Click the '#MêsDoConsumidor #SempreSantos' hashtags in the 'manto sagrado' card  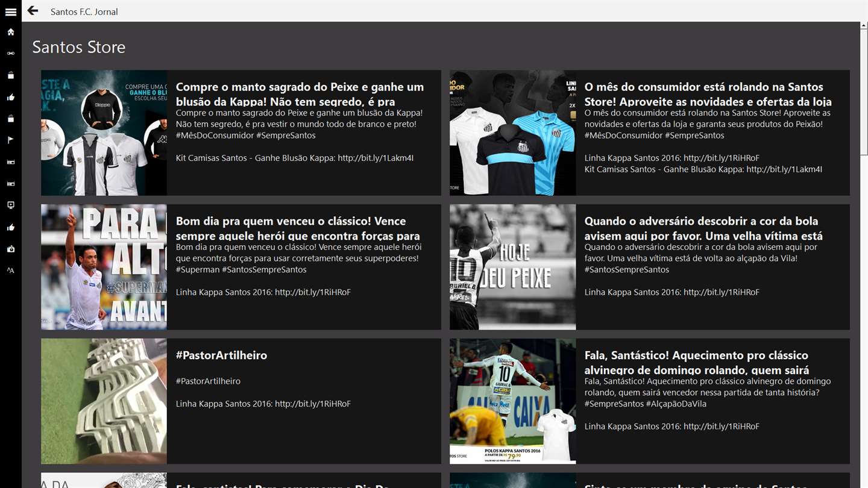246,136
